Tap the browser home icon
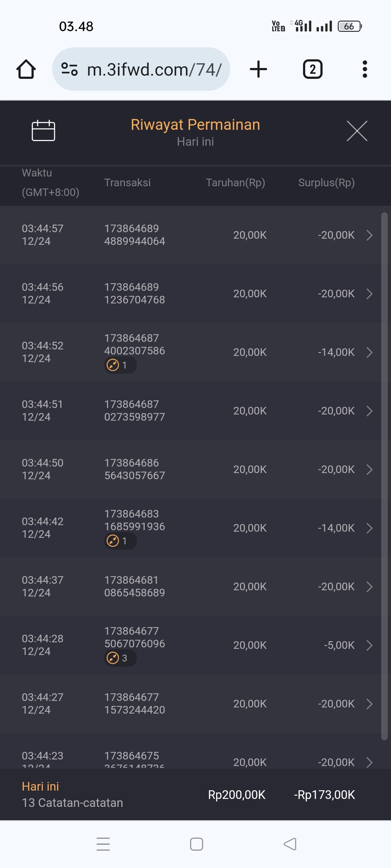This screenshot has height=868, width=391. point(26,69)
